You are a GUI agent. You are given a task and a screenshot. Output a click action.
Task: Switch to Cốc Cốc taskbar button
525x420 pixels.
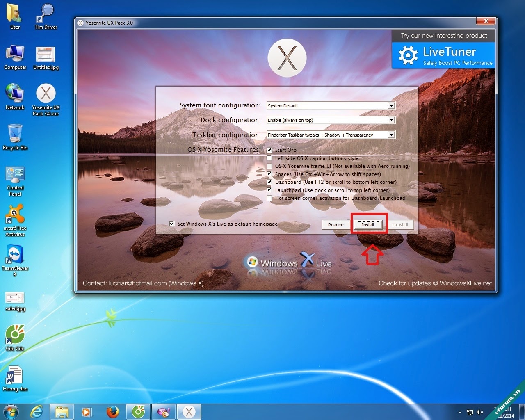point(138,412)
